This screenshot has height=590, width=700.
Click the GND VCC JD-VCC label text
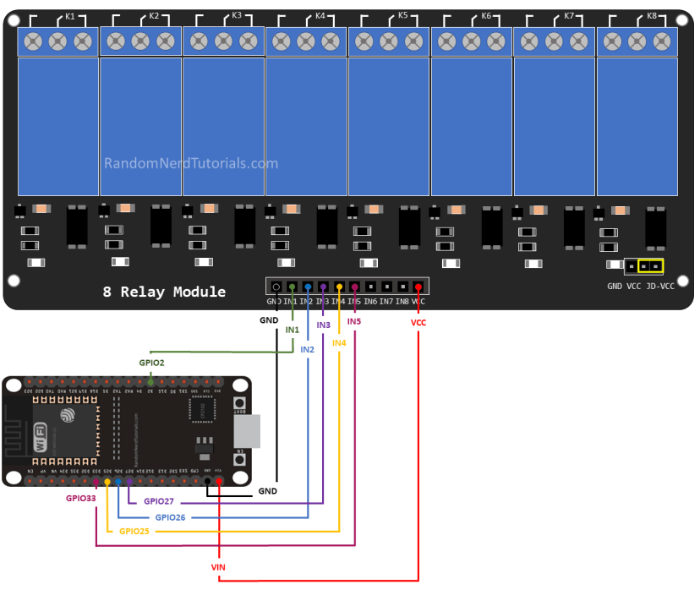640,287
